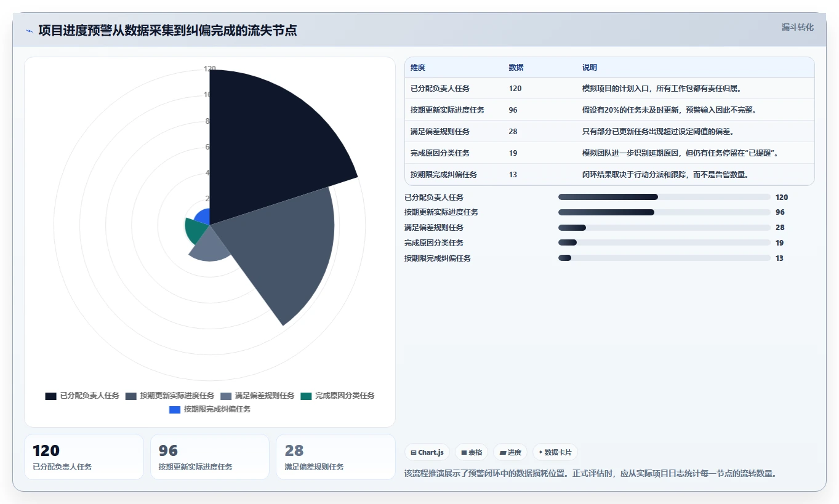Click the progress bar for 按期限完成纠偏任务
The height and width of the screenshot is (504, 839).
(664, 258)
